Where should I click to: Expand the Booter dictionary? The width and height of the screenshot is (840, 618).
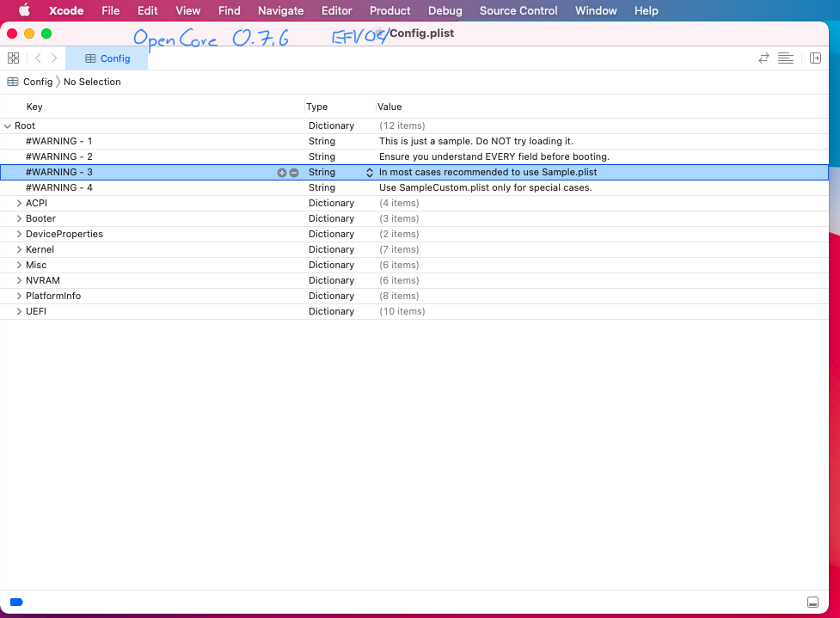[x=19, y=218]
